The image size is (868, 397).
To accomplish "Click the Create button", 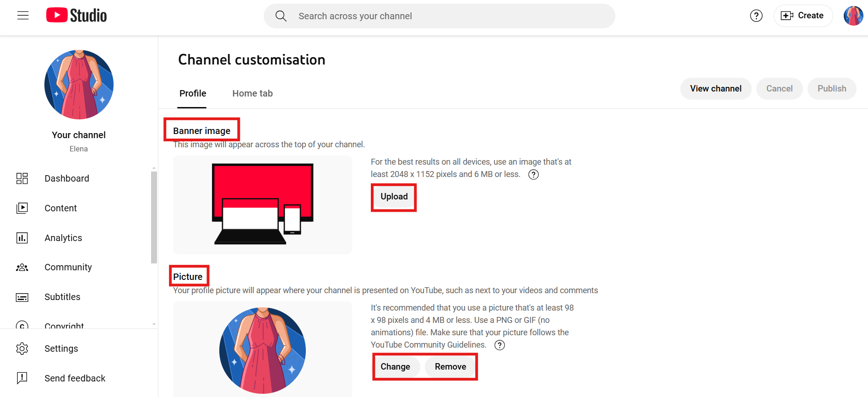I will [803, 16].
